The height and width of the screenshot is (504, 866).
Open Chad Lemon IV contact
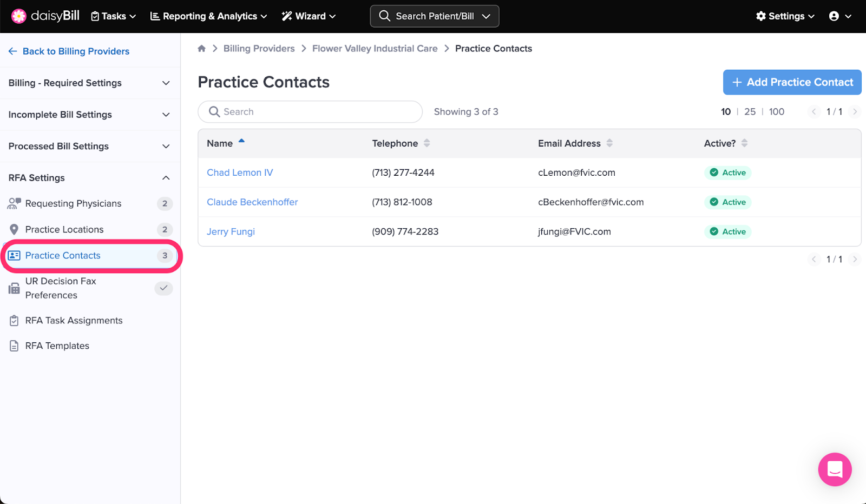coord(240,173)
